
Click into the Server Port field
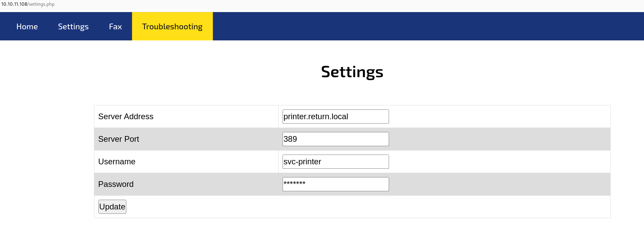[335, 139]
